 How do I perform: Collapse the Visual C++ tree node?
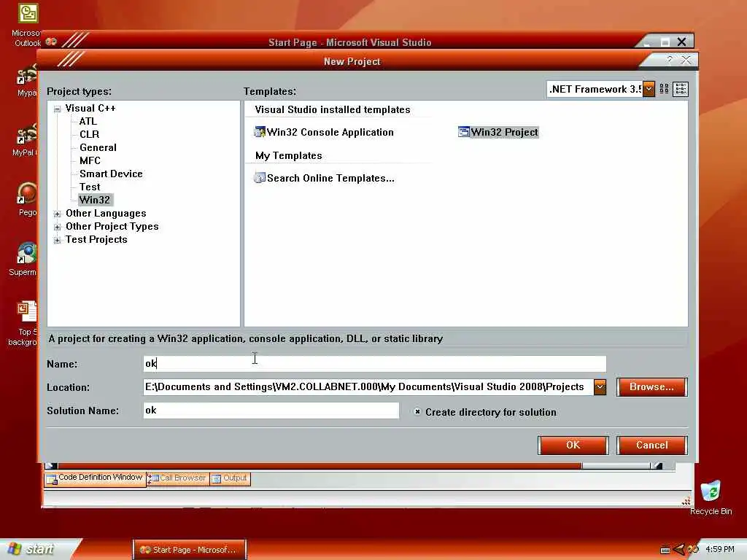click(x=58, y=109)
